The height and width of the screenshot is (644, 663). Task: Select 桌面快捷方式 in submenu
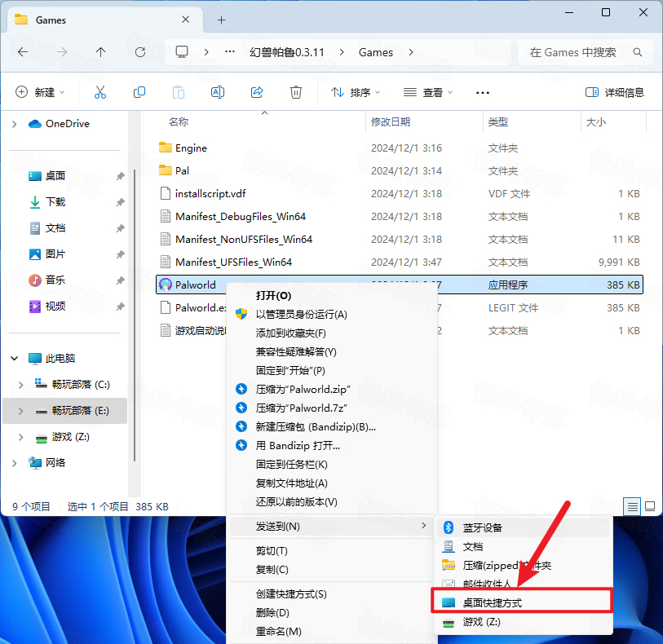click(522, 602)
